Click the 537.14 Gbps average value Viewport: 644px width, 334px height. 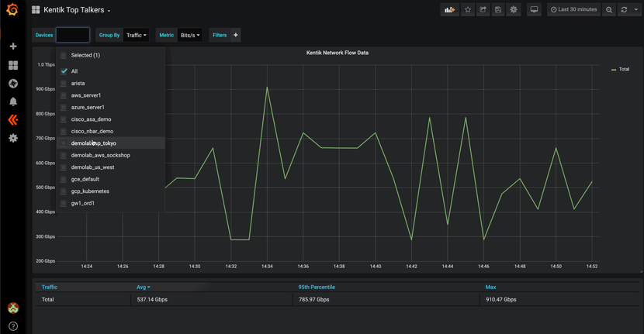[x=152, y=300]
